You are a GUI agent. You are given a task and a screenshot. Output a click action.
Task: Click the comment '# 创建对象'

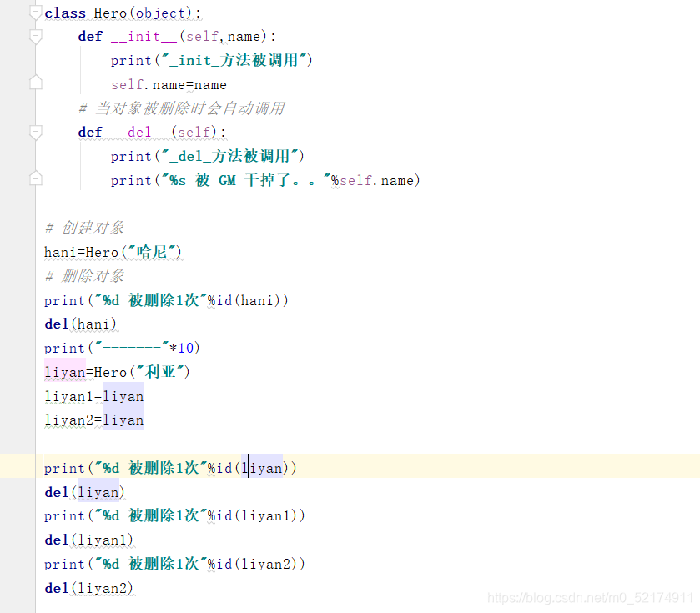[84, 228]
